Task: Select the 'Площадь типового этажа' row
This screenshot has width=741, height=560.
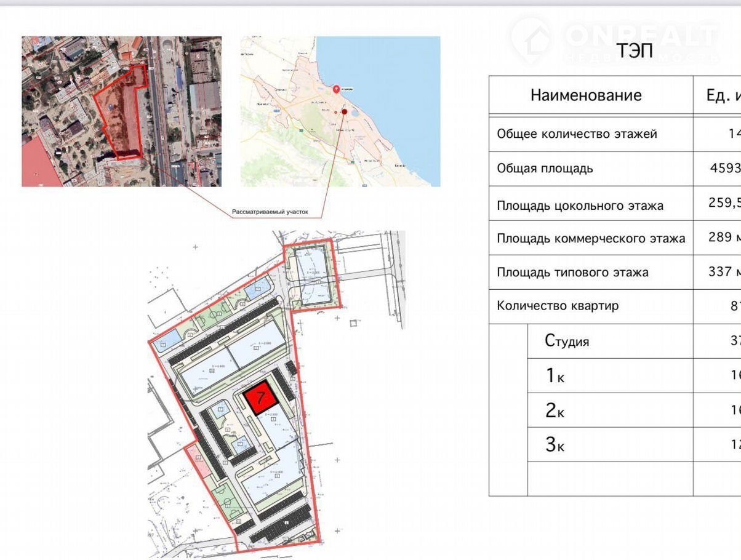Action: [x=572, y=272]
